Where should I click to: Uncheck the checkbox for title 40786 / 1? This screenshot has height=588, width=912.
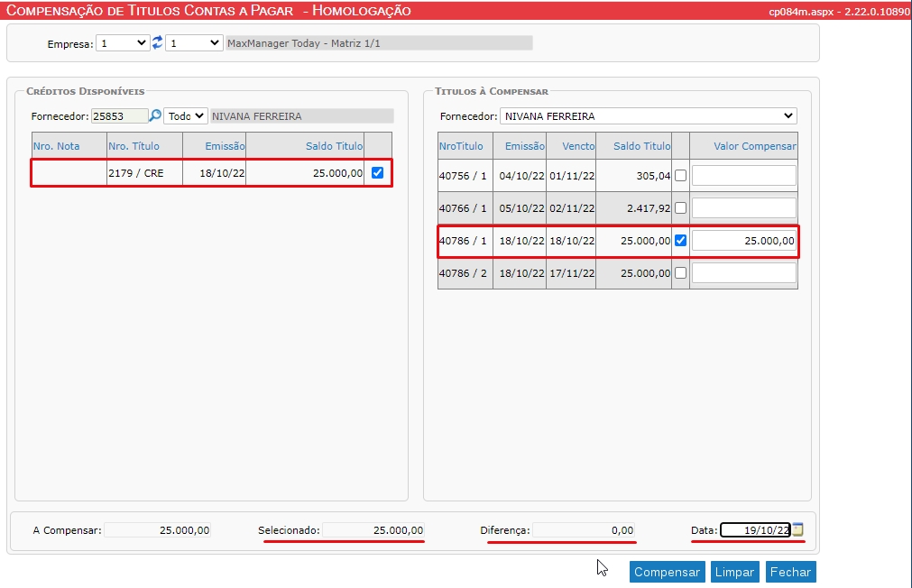[x=680, y=240]
